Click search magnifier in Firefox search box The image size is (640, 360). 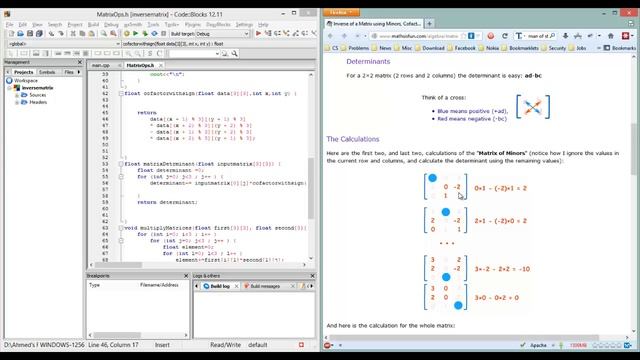(552, 36)
